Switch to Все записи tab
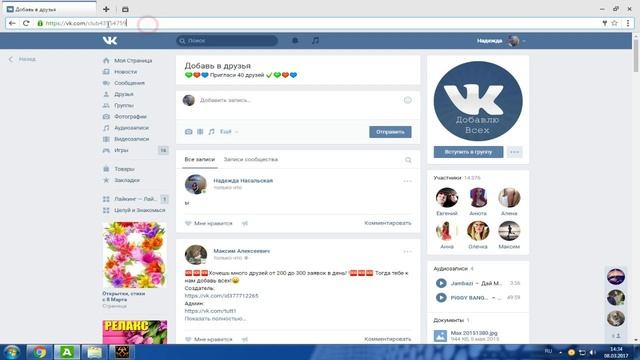Viewport: 640px width, 360px height. tap(200, 160)
